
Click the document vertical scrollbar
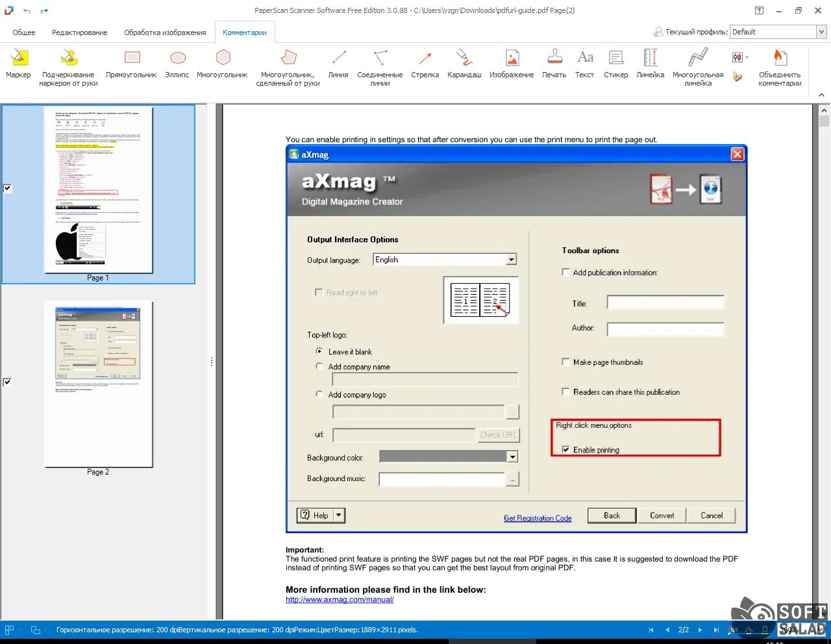pyautogui.click(x=824, y=362)
